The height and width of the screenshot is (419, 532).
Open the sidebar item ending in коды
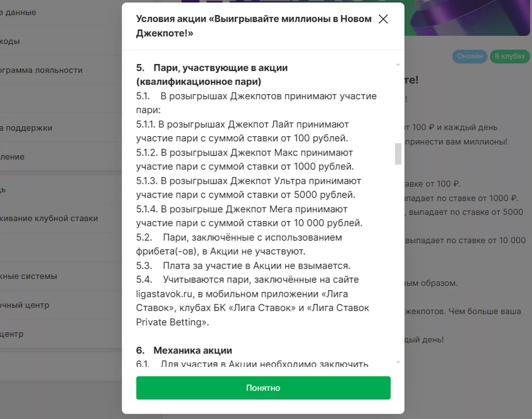10,42
